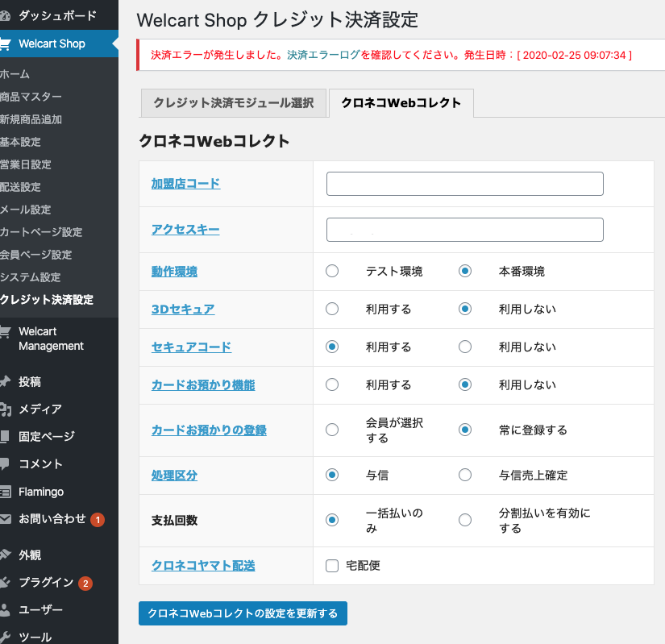
Task: Select 分割払いを有効にする radio option
Action: pyautogui.click(x=465, y=520)
